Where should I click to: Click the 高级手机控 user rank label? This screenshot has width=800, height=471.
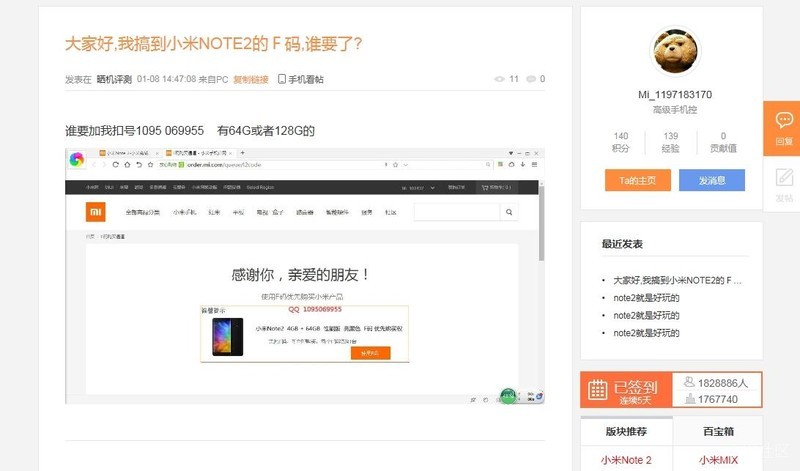(675, 110)
